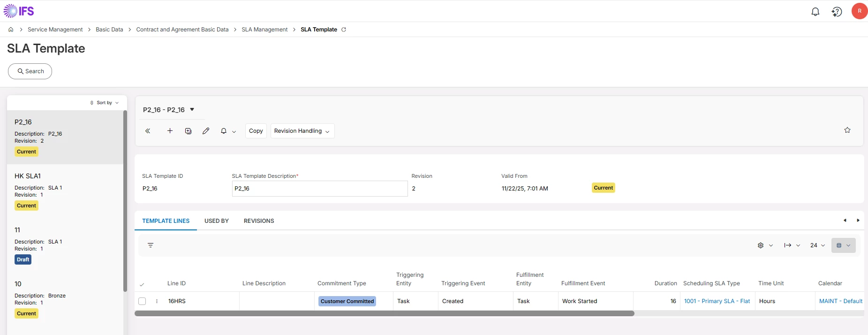Click the Work Started fulfillment event cell

pos(596,301)
